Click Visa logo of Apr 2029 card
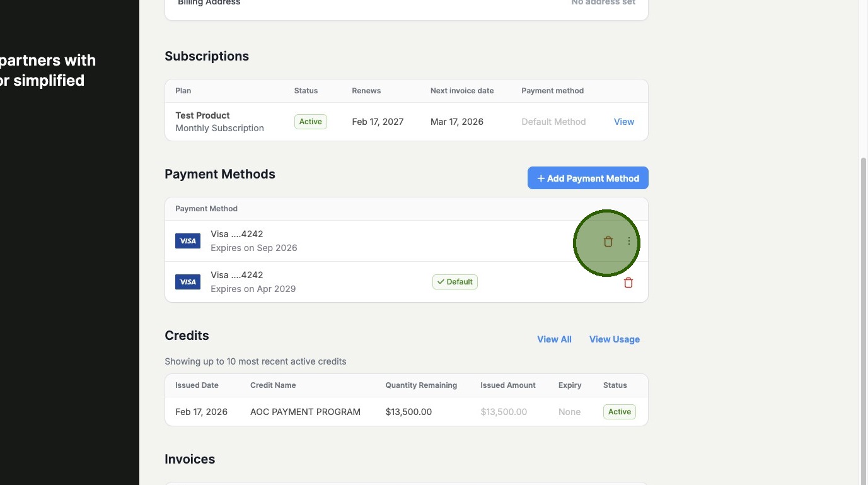The height and width of the screenshot is (485, 868). coord(188,282)
